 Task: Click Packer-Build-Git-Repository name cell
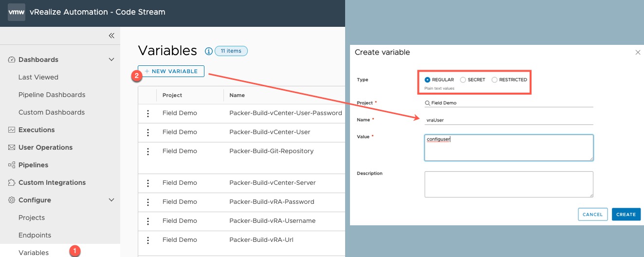click(x=271, y=151)
